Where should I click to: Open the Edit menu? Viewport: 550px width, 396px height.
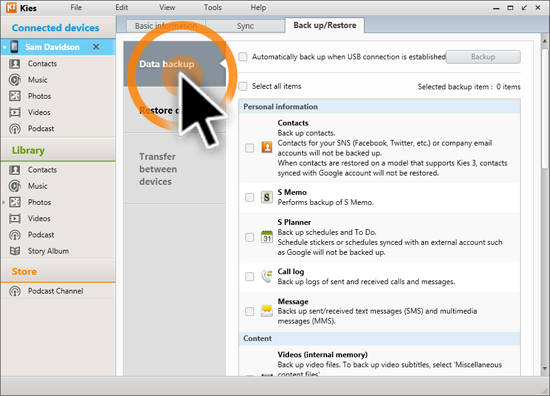(122, 7)
